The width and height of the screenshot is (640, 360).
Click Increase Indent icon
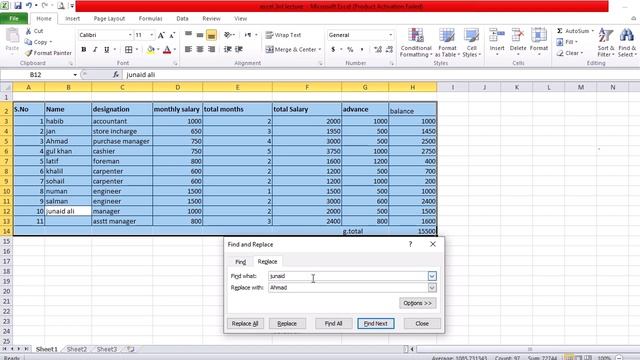(239, 49)
